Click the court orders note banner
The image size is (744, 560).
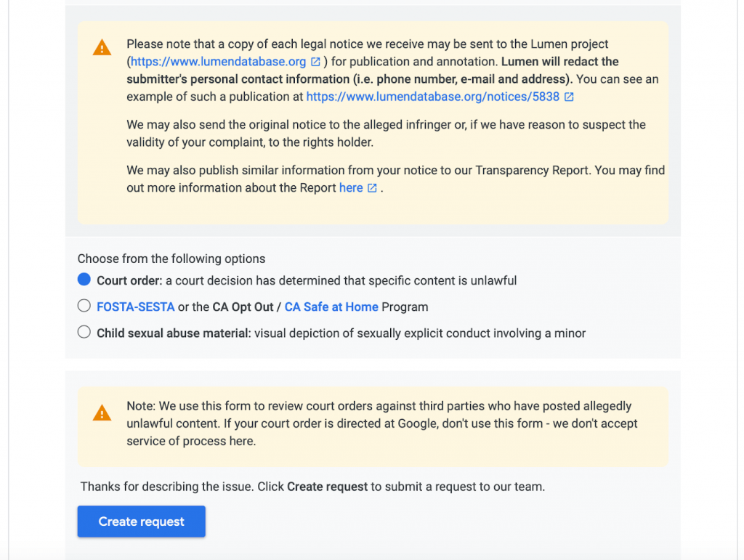tap(373, 425)
